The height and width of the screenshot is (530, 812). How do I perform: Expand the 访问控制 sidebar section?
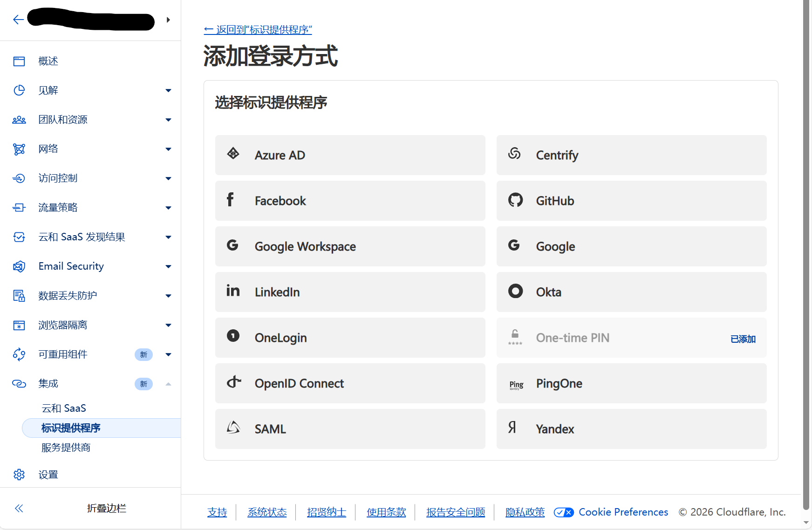pos(168,178)
